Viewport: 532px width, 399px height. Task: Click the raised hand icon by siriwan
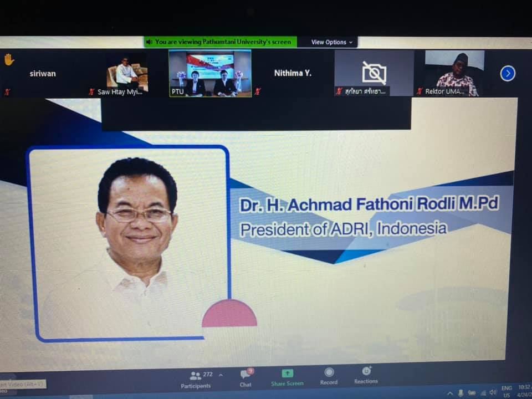9,59
